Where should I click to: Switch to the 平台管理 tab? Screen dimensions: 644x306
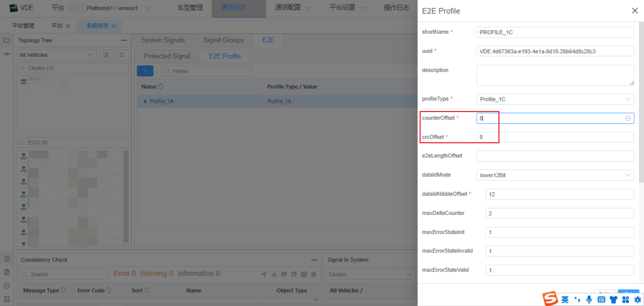tap(23, 26)
